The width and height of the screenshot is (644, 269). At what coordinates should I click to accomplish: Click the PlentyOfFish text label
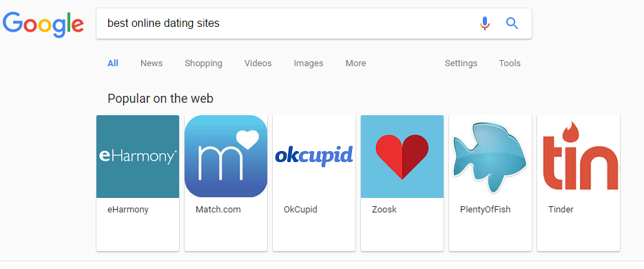pyautogui.click(x=485, y=210)
